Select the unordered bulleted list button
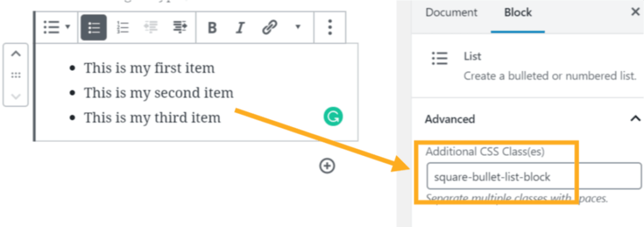 point(94,28)
